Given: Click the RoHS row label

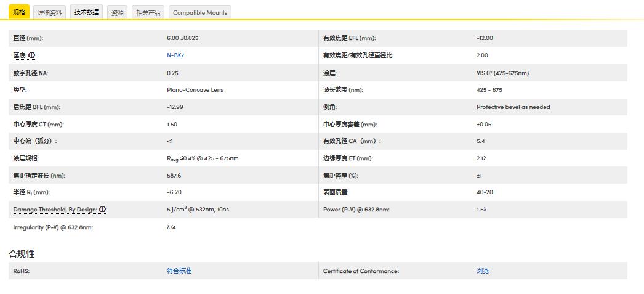Looking at the screenshot, I should 22,271.
